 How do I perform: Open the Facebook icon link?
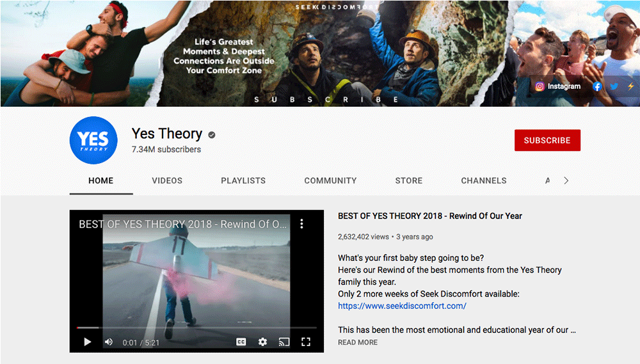click(x=597, y=86)
